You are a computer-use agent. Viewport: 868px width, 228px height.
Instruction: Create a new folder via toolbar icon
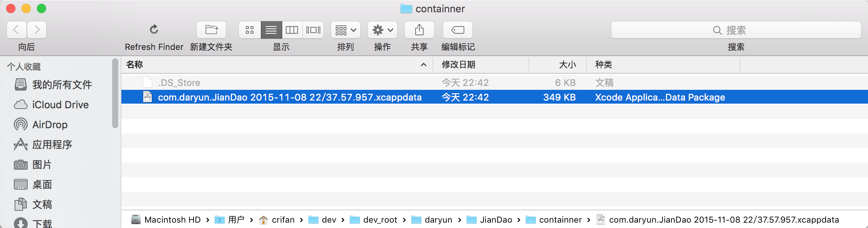pos(211,30)
